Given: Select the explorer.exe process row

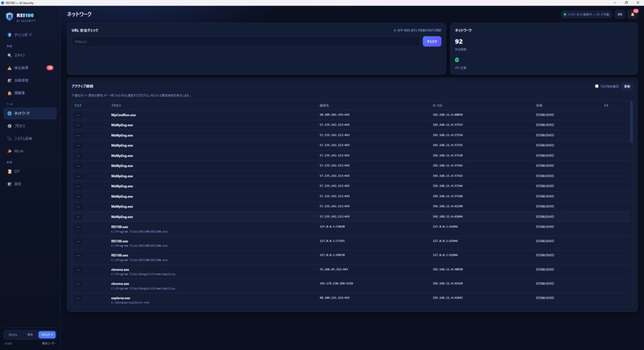Looking at the screenshot, I should point(351,300).
